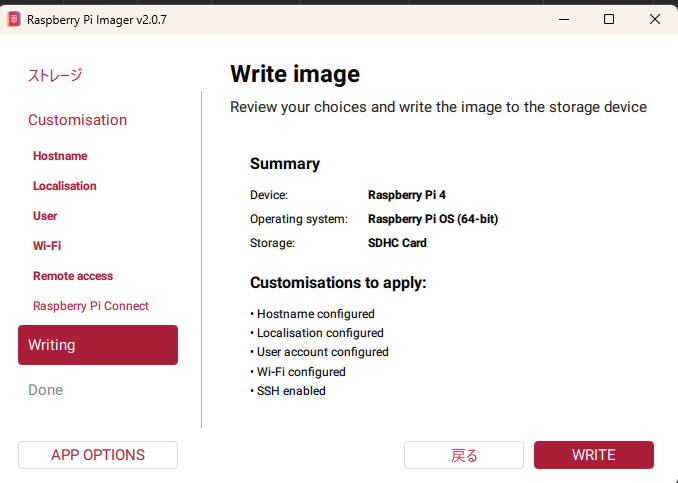Open the Customisation step
The width and height of the screenshot is (678, 483).
[77, 120]
